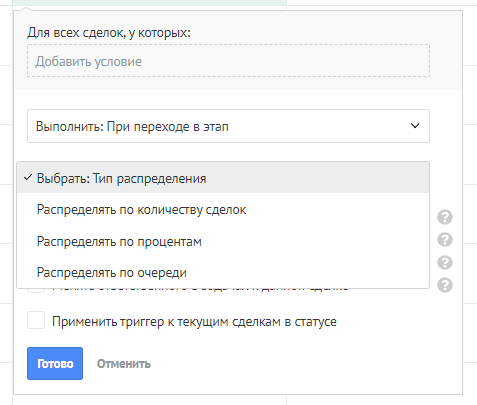Click obscured text behind the dropdown list

[x=200, y=290]
